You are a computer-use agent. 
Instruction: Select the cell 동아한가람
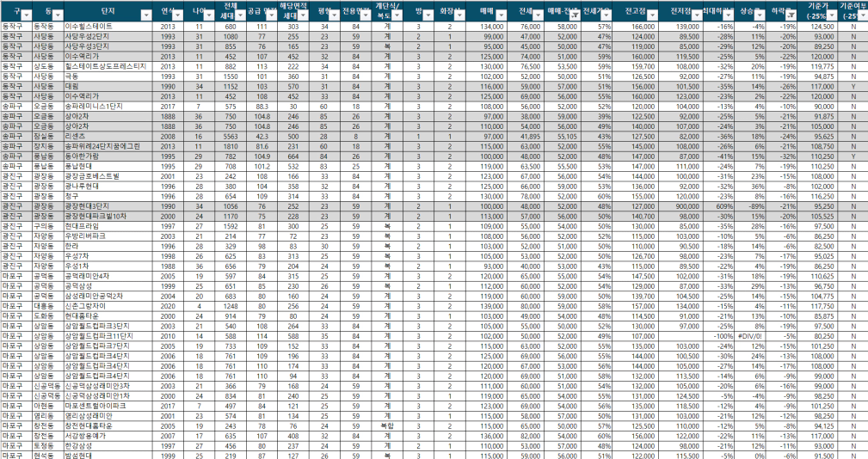coord(108,156)
